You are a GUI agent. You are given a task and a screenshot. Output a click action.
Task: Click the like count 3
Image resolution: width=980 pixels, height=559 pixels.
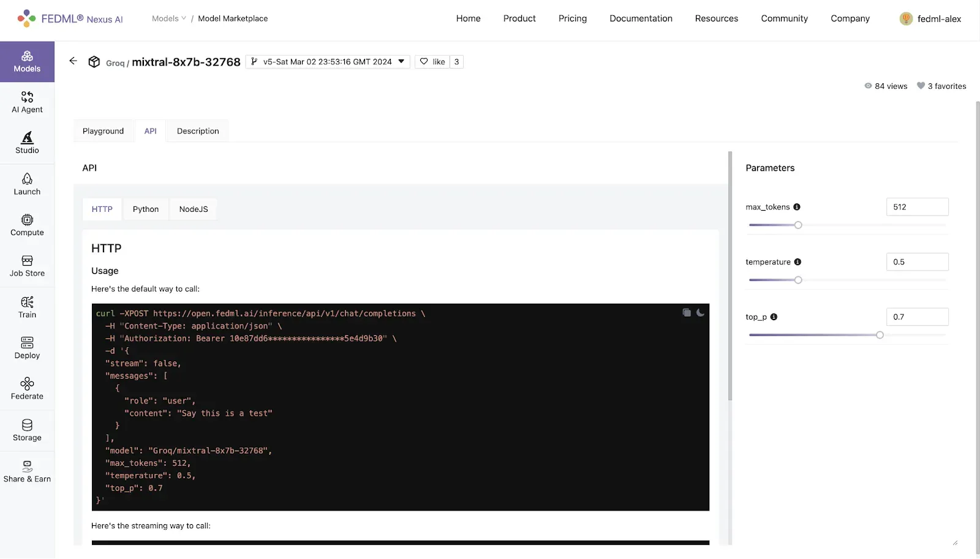coord(456,62)
